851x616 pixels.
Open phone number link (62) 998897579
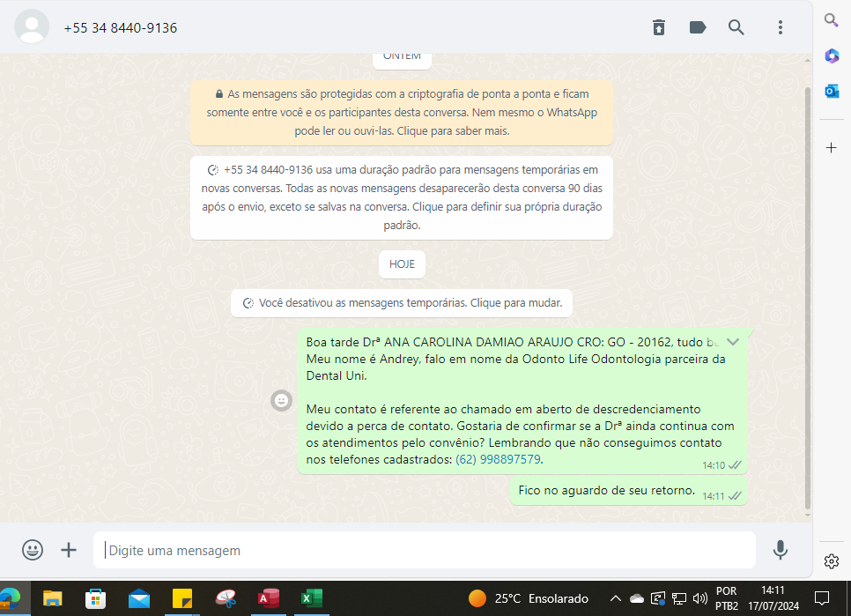click(498, 459)
